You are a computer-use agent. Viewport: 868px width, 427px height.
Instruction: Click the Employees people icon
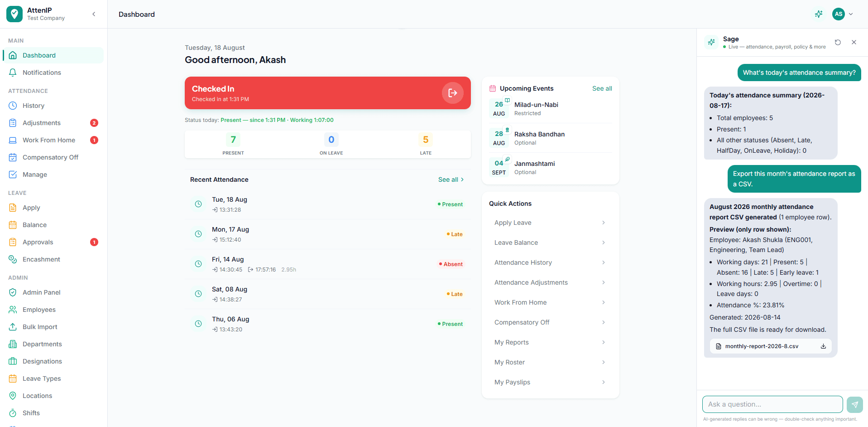pyautogui.click(x=13, y=310)
